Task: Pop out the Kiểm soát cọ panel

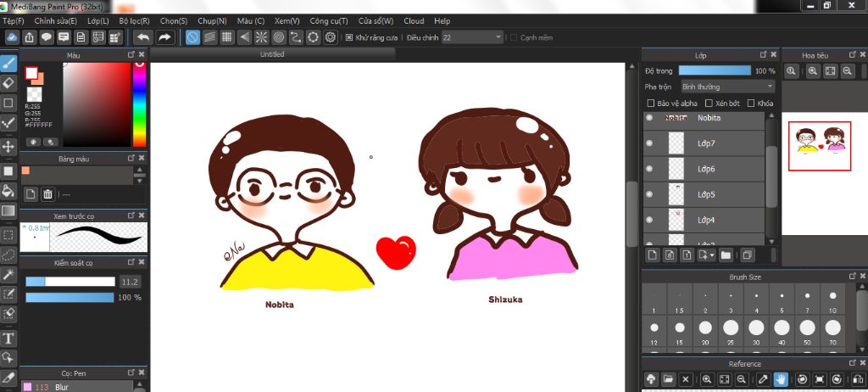Action: 131,261
